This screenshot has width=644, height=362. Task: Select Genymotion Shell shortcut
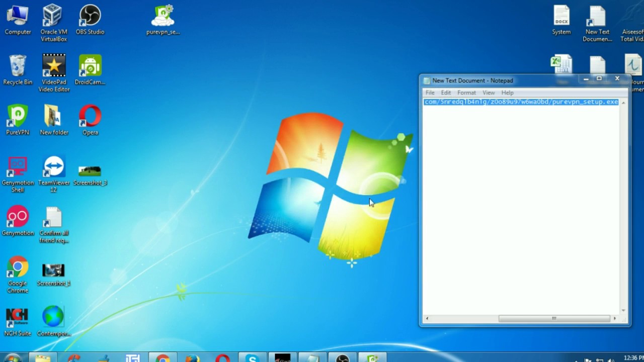(x=18, y=174)
